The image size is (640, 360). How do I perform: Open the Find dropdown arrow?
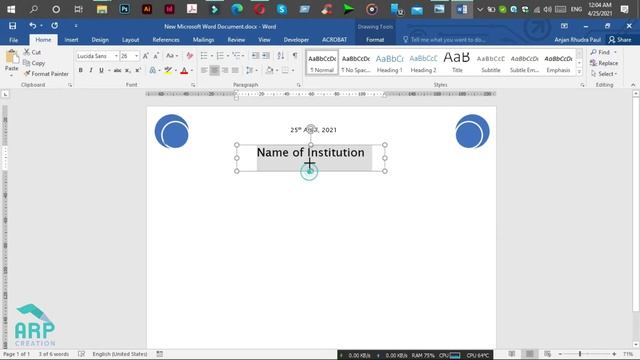point(615,52)
